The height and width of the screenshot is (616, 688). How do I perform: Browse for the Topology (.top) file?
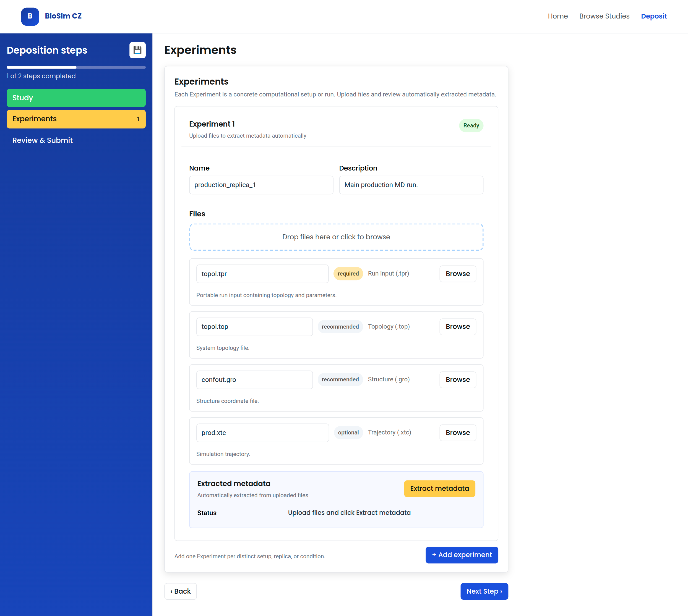tap(458, 327)
